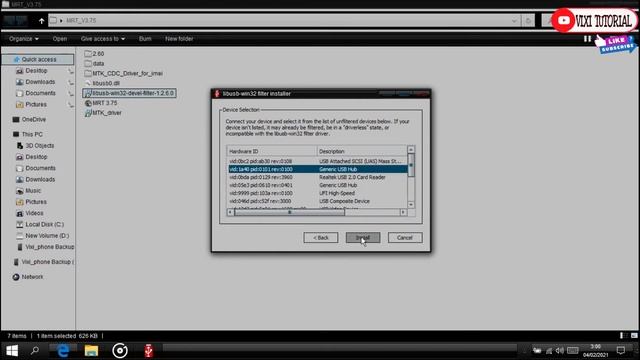Open the notification center icon
Screen dimensions: 640x360
621,351
